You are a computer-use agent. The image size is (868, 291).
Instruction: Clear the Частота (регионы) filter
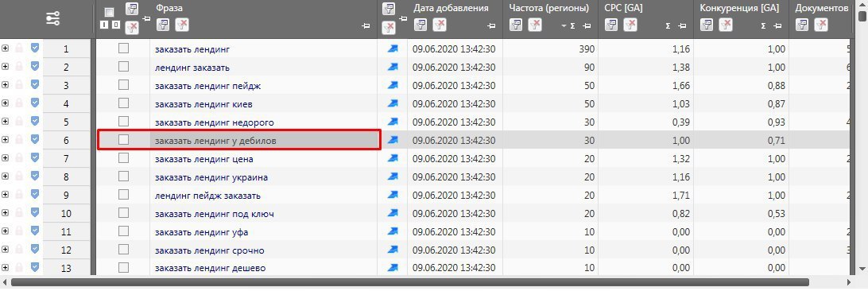point(535,25)
